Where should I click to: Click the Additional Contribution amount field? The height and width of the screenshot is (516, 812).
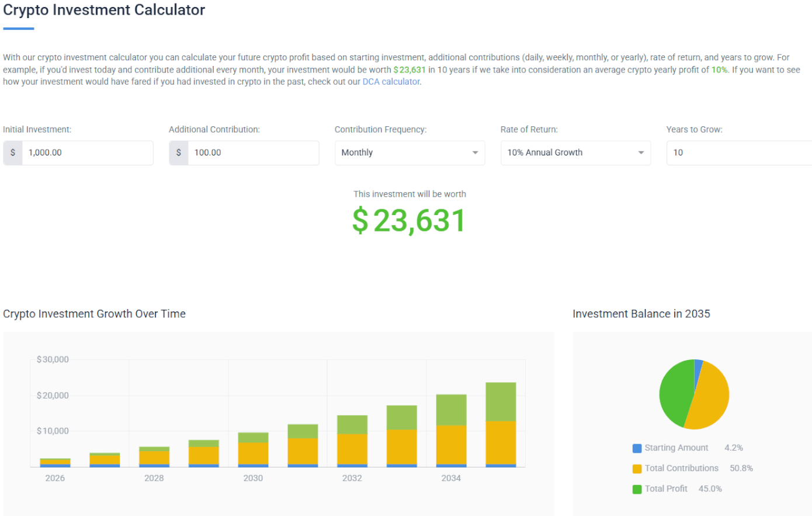(253, 153)
